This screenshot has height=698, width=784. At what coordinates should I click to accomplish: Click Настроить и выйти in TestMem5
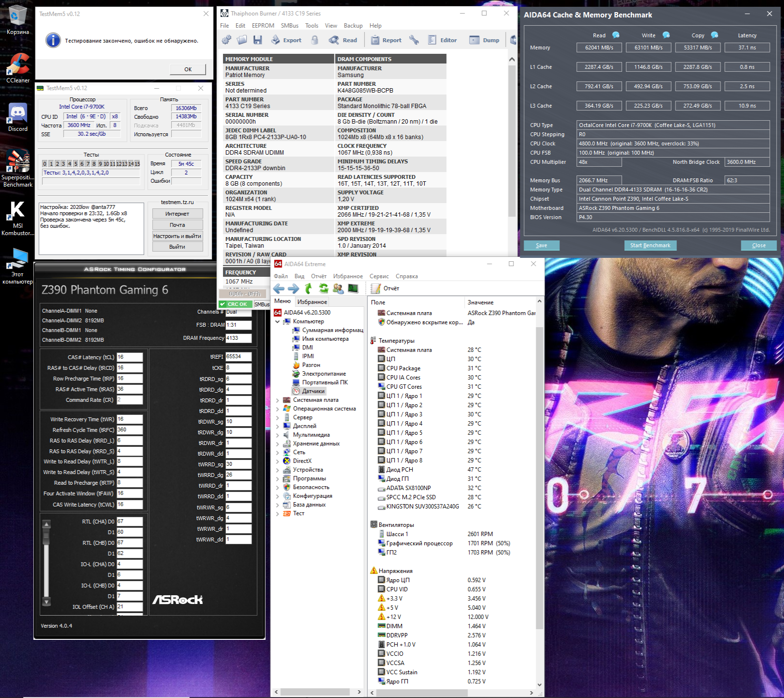pyautogui.click(x=177, y=236)
